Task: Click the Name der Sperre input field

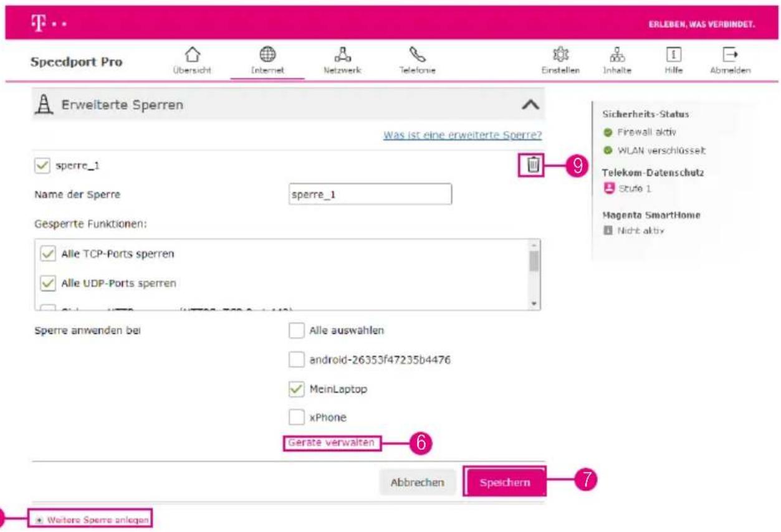Action: tap(370, 194)
